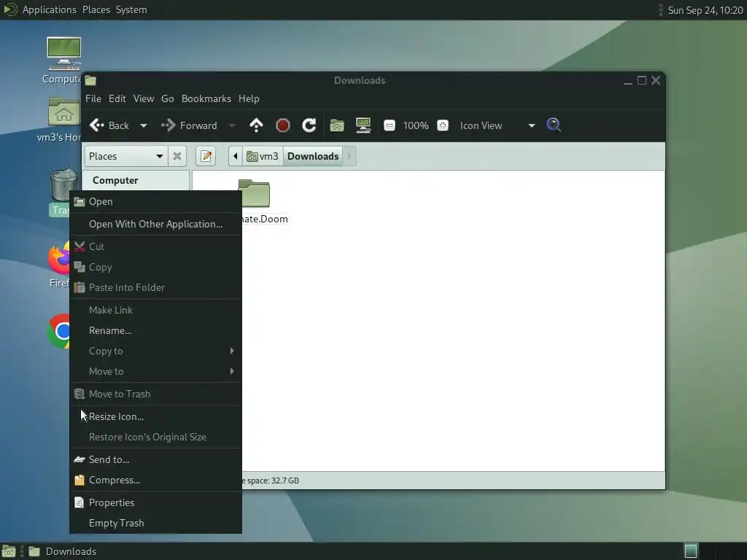Choose Make Link in context menu
This screenshot has height=560, width=747.
point(156,310)
